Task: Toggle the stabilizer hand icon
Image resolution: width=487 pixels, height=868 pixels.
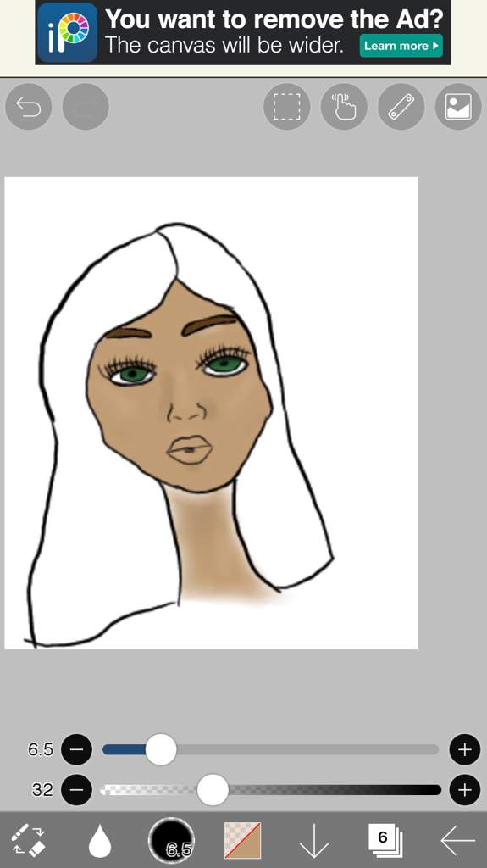Action: tap(344, 107)
